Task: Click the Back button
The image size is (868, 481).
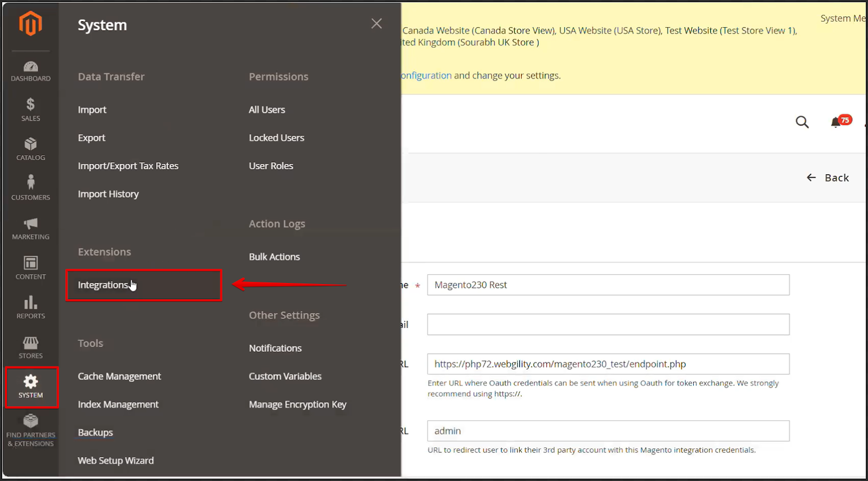Action: pos(828,178)
